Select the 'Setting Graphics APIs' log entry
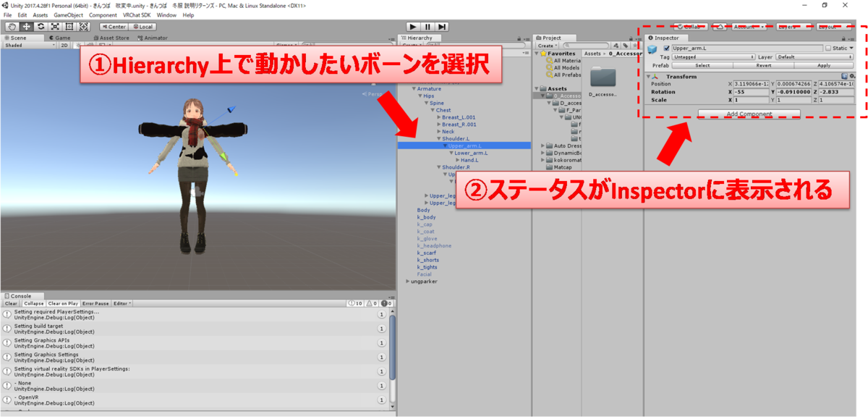The width and height of the screenshot is (868, 417). [192, 342]
